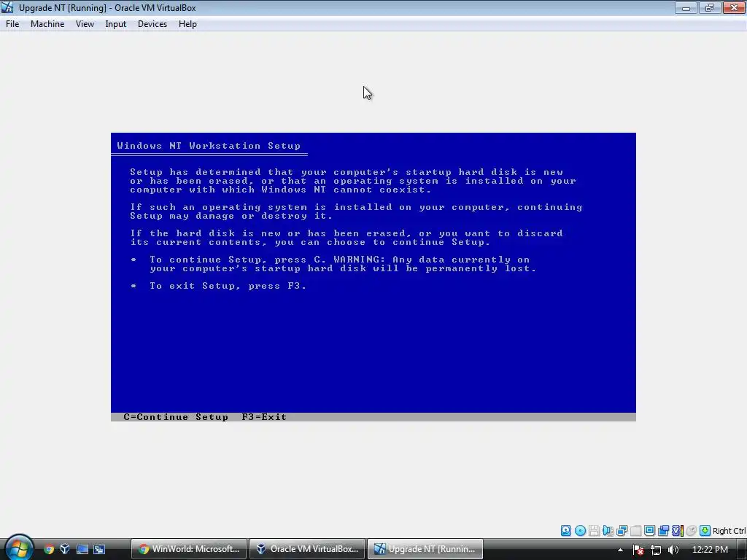Open the Devices menu
Viewport: 747px width, 560px height.
coord(152,24)
